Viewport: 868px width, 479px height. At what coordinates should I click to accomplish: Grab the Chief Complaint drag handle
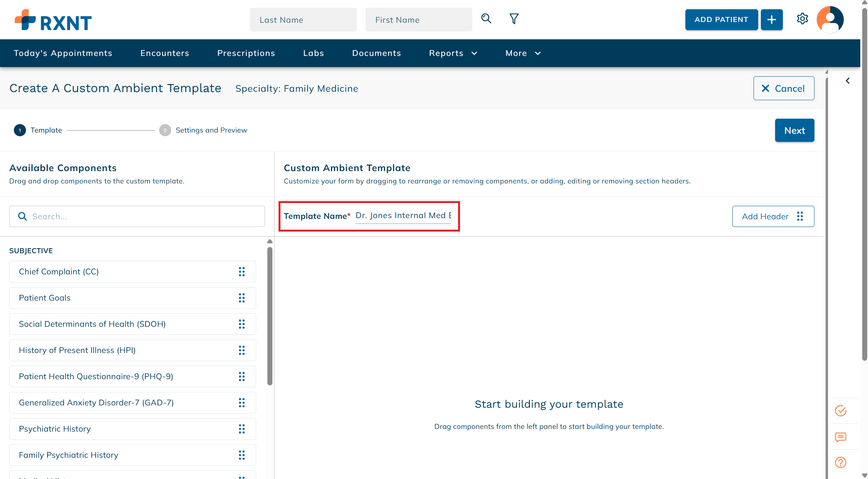(x=242, y=272)
